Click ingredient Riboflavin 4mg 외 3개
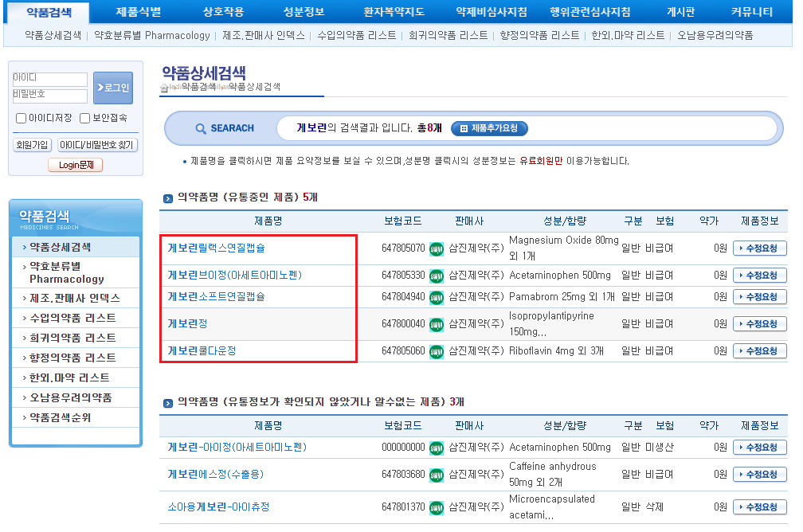This screenshot has height=532, width=803. [556, 351]
